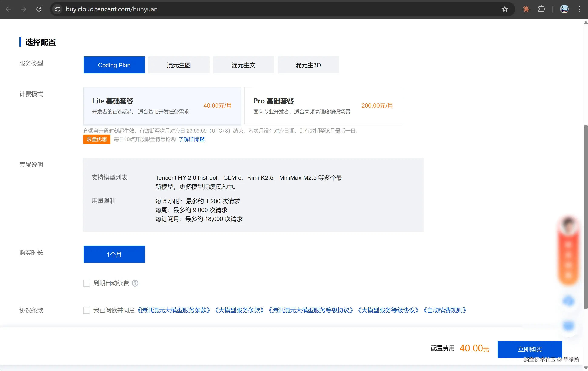Click the URL address bar field

269,9
